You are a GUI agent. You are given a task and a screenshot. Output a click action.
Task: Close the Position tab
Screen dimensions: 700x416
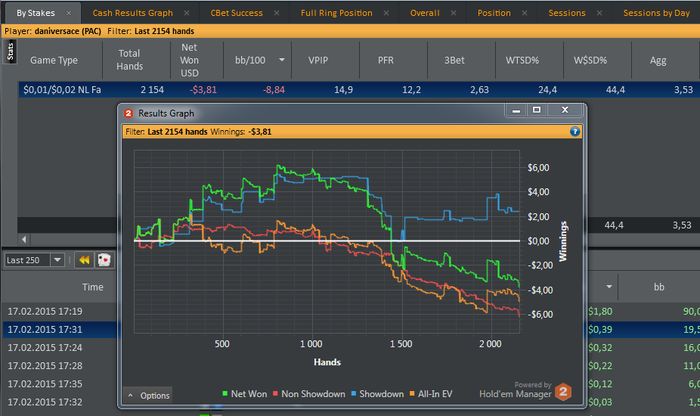click(525, 13)
